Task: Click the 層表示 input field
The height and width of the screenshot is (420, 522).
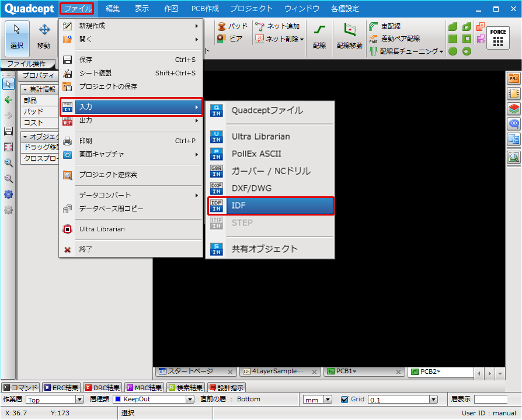Action: 490,400
